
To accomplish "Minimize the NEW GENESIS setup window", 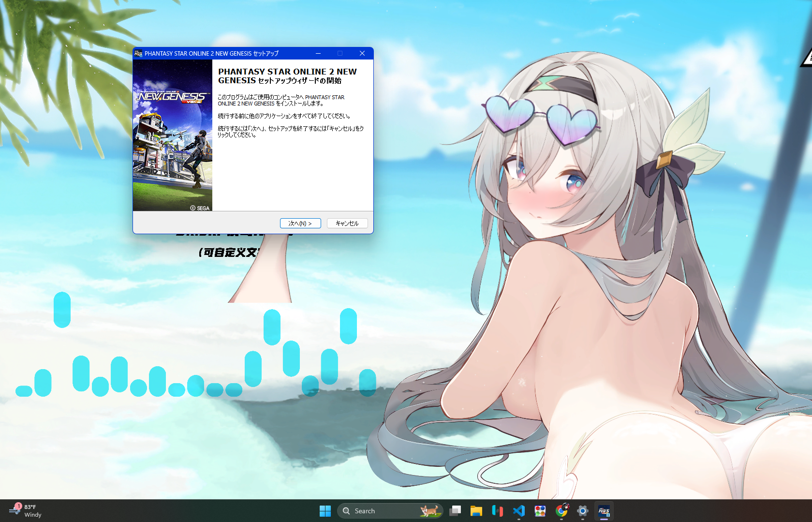I will click(x=318, y=53).
